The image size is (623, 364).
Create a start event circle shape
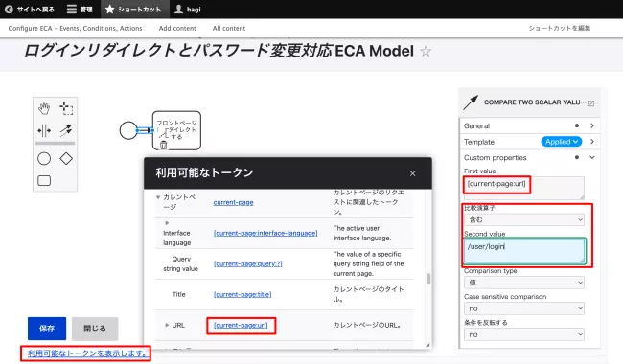pyautogui.click(x=44, y=159)
